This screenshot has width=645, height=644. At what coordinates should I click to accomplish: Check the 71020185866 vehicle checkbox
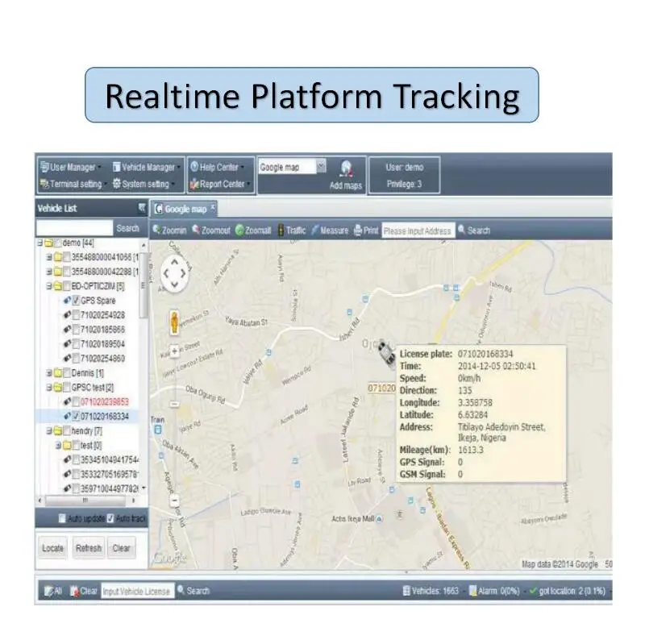(x=76, y=330)
